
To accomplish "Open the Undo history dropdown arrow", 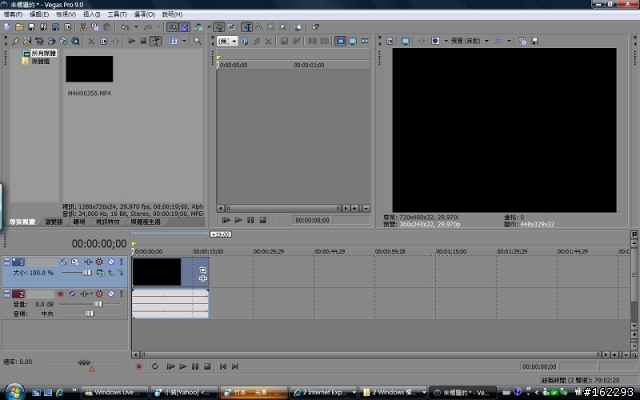I will (x=136, y=27).
